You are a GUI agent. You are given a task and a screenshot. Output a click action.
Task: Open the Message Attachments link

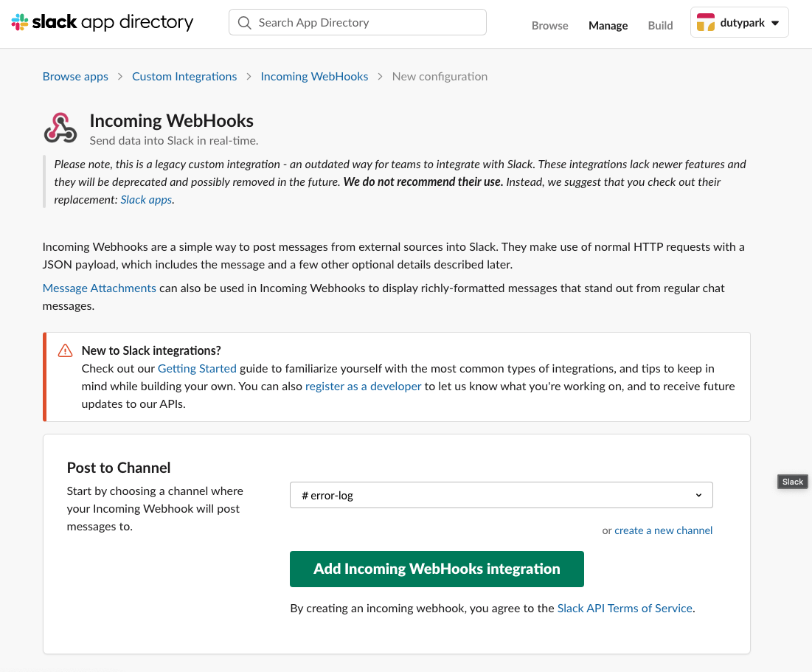[99, 288]
